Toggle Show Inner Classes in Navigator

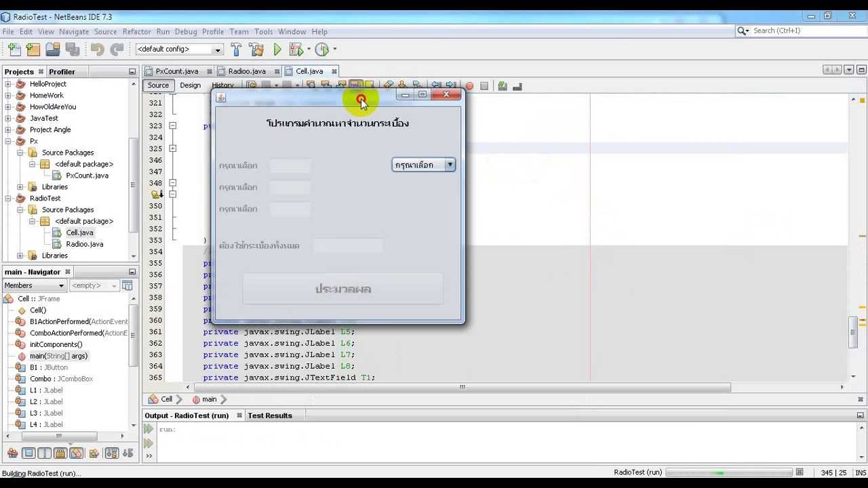tap(77, 453)
